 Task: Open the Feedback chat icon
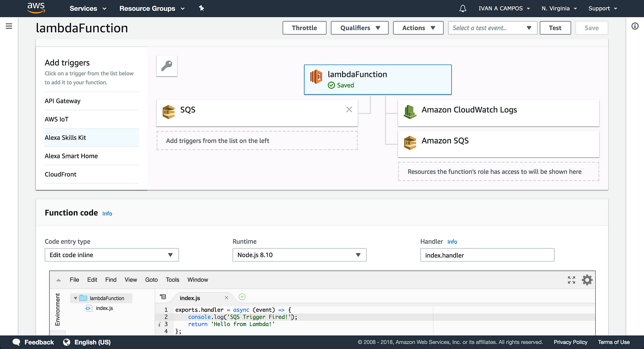tap(17, 342)
